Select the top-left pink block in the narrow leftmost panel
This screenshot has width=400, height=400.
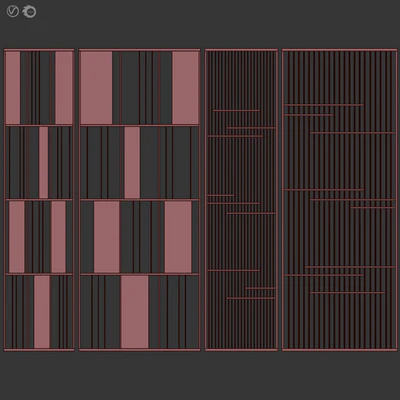[13, 88]
